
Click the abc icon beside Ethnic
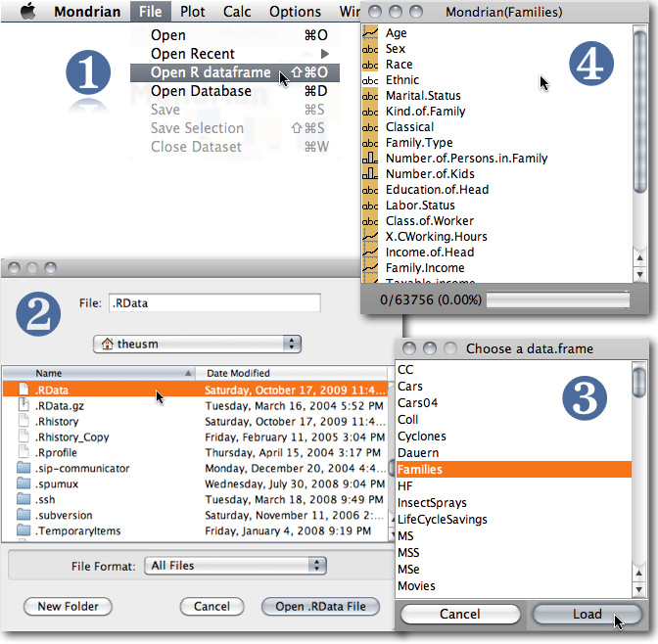tap(370, 80)
